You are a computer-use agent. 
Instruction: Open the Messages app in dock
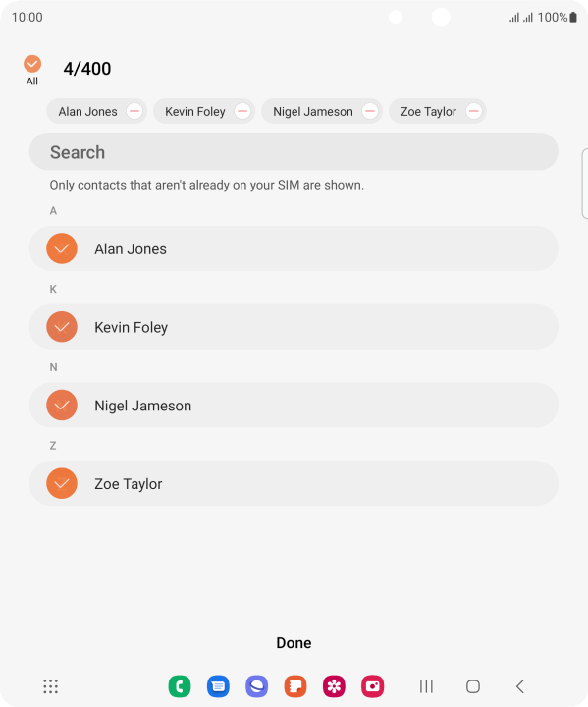[218, 686]
